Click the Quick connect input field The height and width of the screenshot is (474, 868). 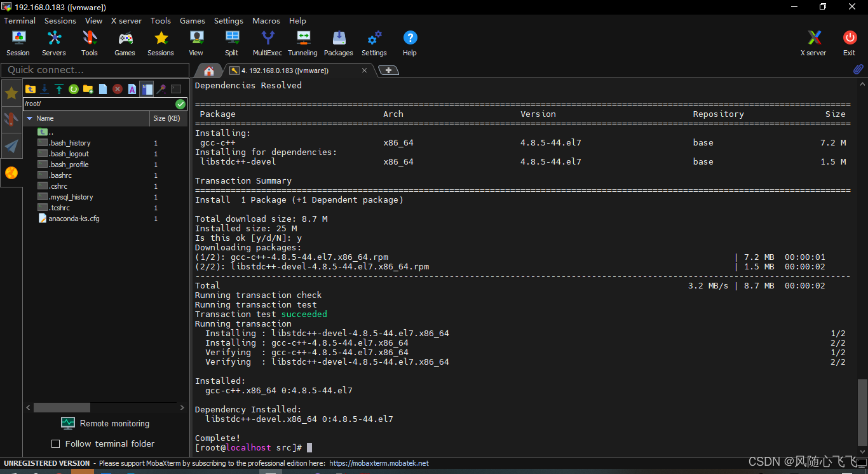click(x=95, y=70)
